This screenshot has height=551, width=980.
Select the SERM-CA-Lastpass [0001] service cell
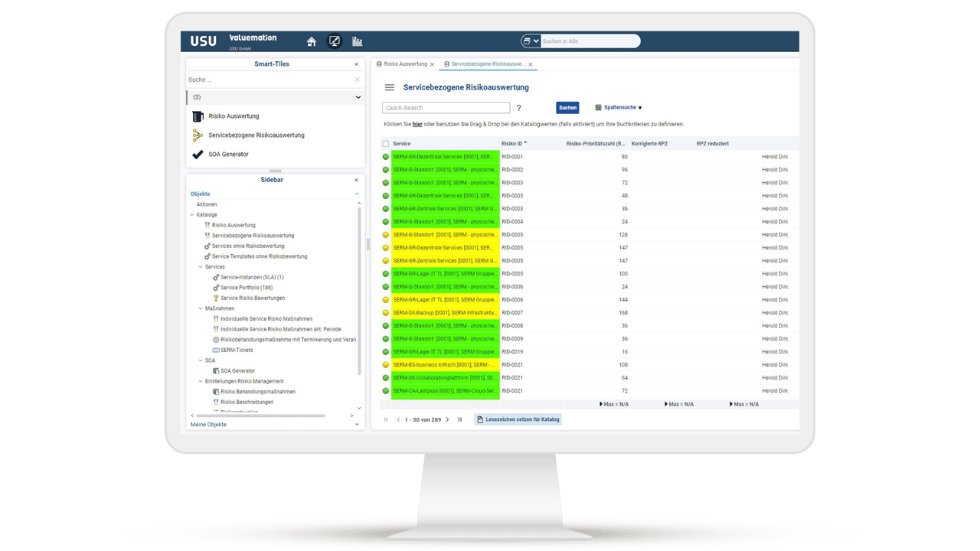445,391
